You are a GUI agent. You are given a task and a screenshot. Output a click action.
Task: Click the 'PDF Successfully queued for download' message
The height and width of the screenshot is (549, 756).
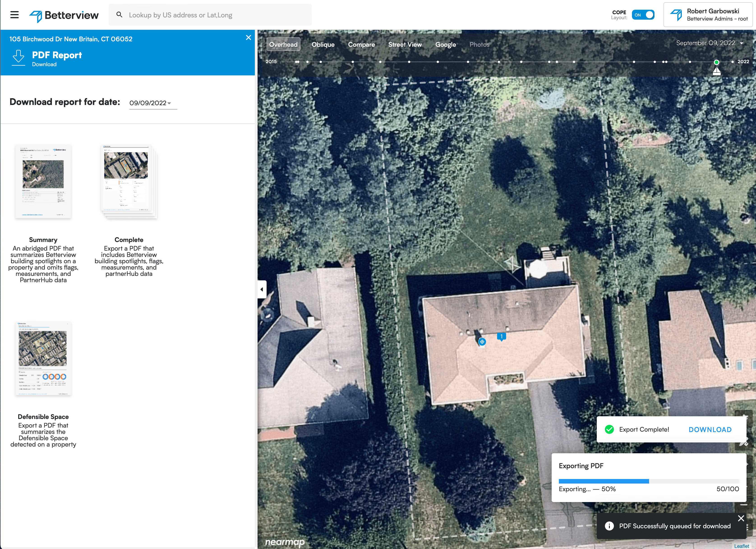click(675, 526)
